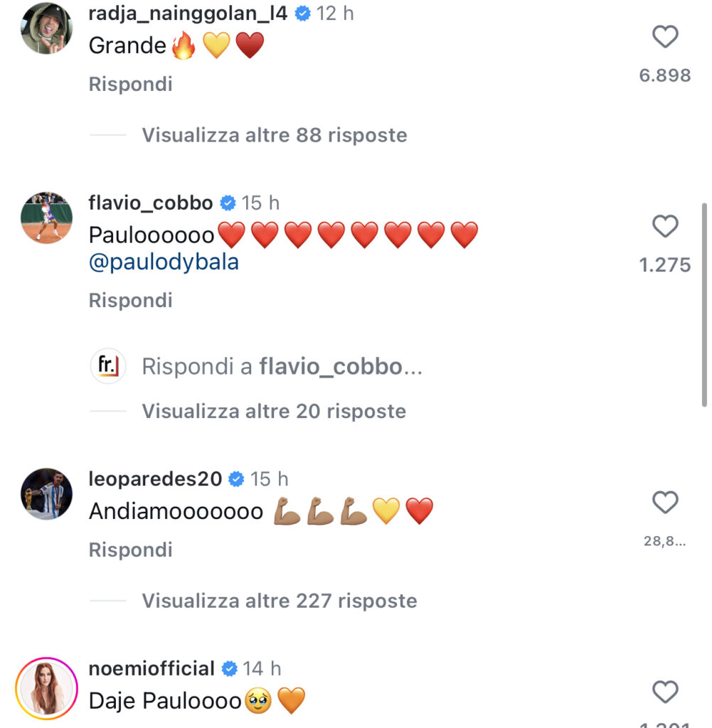This screenshot has height=728, width=712.
Task: Visit the leoparedes20 username
Action: 155,478
